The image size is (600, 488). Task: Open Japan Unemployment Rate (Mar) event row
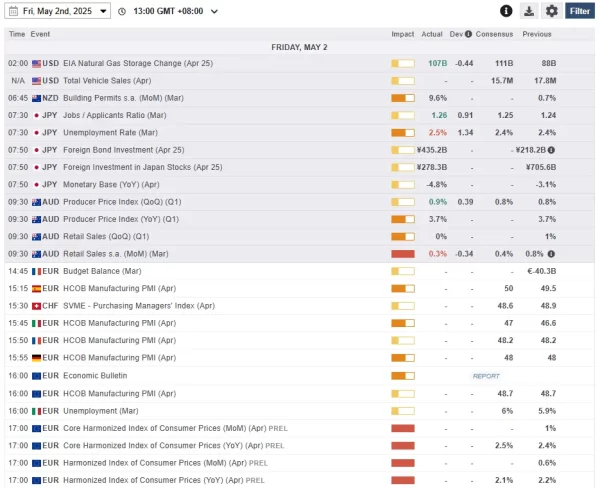point(300,133)
